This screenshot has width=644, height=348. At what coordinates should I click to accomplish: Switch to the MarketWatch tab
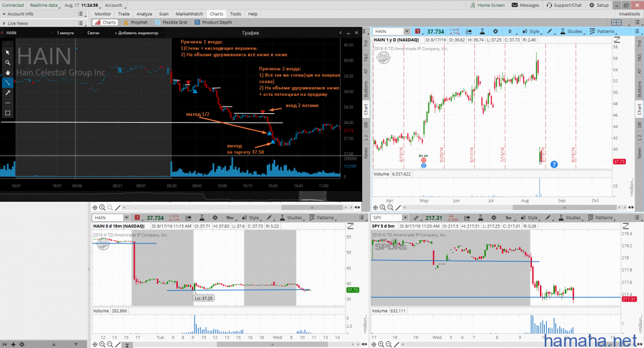[191, 13]
